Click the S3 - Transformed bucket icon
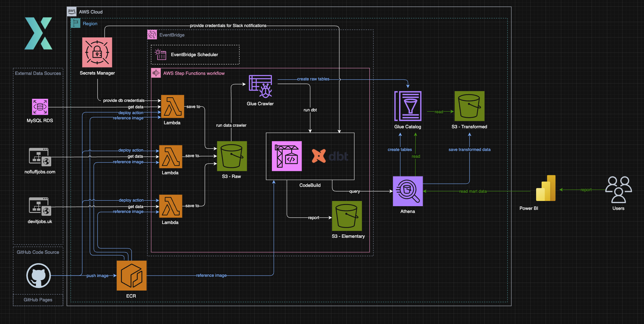 click(470, 106)
